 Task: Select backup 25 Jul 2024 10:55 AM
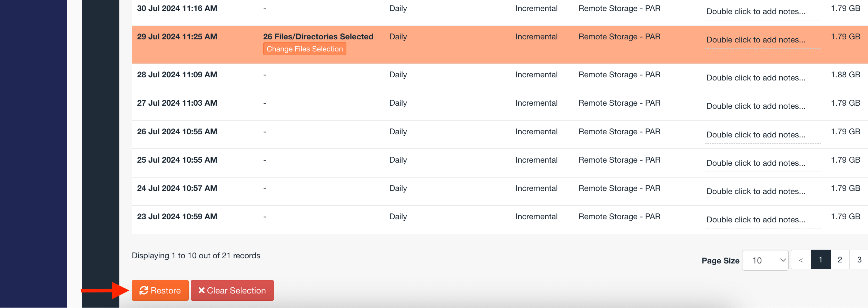[x=177, y=160]
